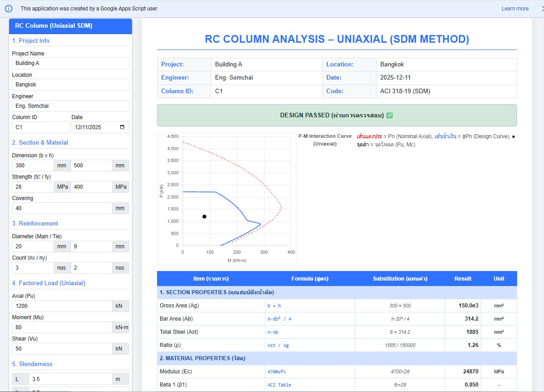Image resolution: width=544 pixels, height=392 pixels.
Task: Edit the Project Name input field
Action: click(x=71, y=63)
